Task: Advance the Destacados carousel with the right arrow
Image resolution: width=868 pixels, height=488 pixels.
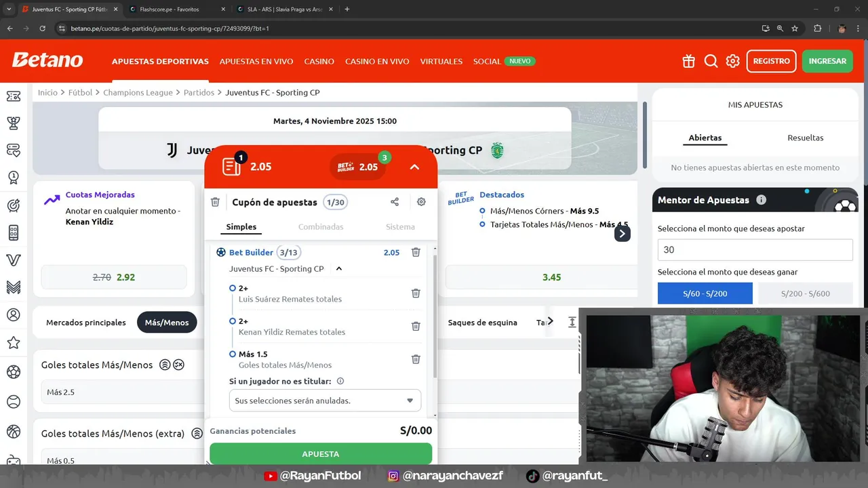Action: pyautogui.click(x=622, y=233)
